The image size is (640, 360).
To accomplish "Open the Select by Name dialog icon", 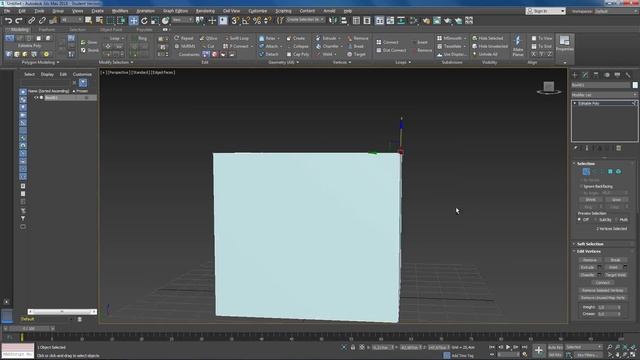I will [x=99, y=20].
